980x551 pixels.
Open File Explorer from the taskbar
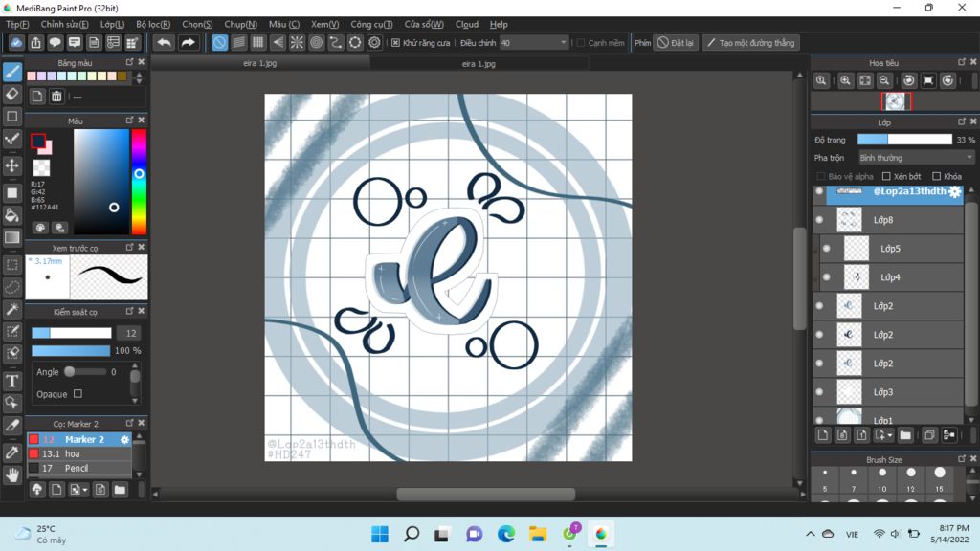click(538, 534)
